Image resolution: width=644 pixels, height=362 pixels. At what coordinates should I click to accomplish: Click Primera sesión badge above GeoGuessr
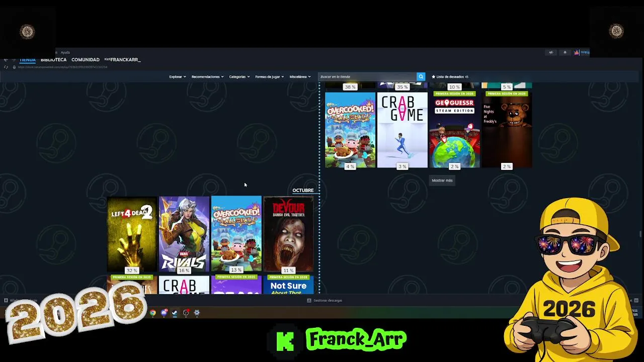(x=454, y=94)
